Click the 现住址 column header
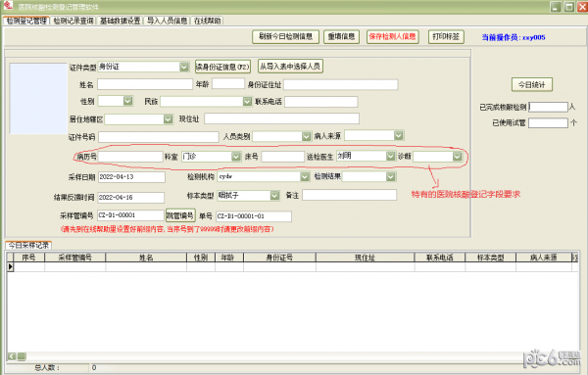588x375 pixels. [366, 258]
